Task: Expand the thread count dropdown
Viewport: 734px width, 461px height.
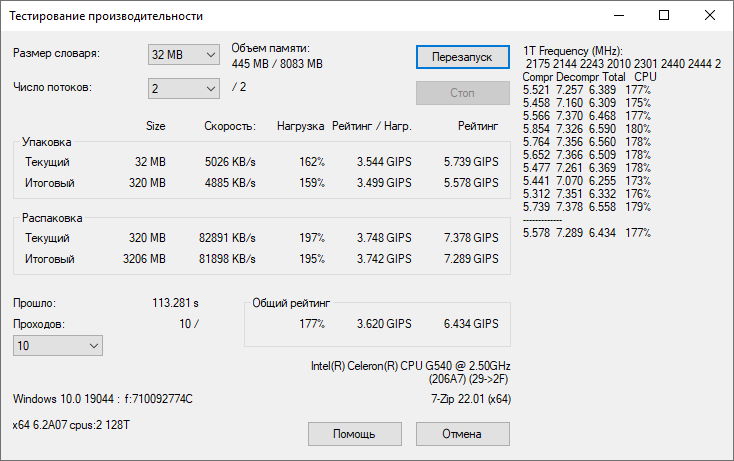Action: click(x=183, y=89)
